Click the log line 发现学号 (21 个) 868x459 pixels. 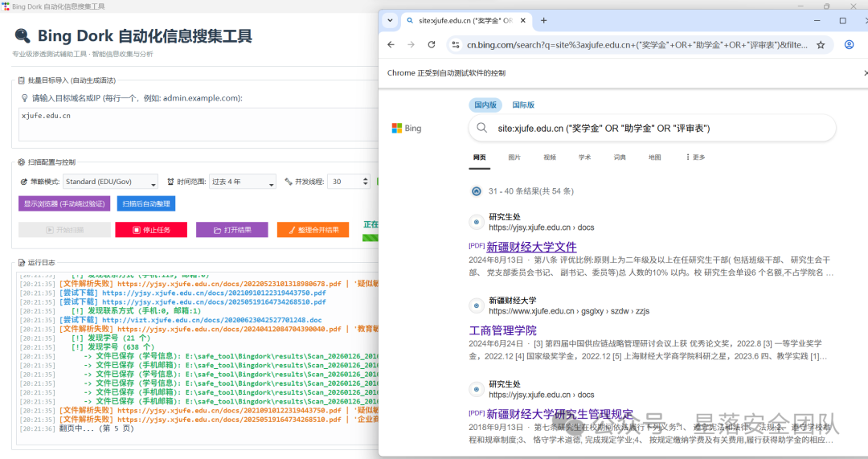111,338
